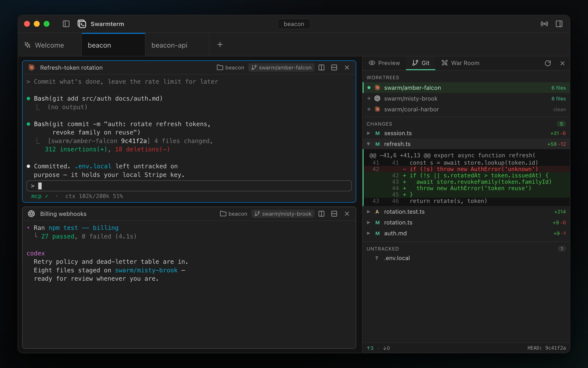Click the OpenAI icon beside swarm/misty-brook worktree
This screenshot has width=588, height=368.
click(377, 98)
